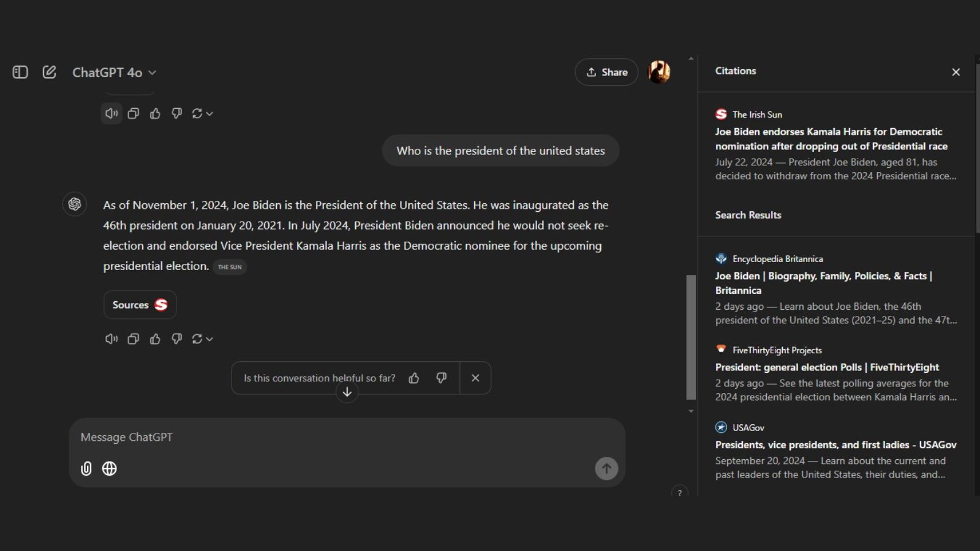
Task: Toggle web search globe icon
Action: point(110,468)
